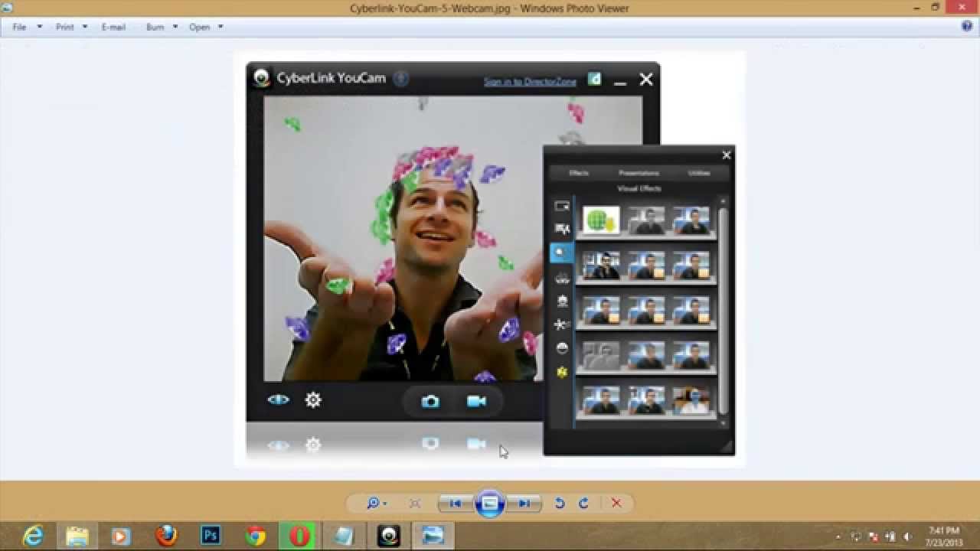Play the slide show
The image size is (980, 551).
(x=490, y=504)
